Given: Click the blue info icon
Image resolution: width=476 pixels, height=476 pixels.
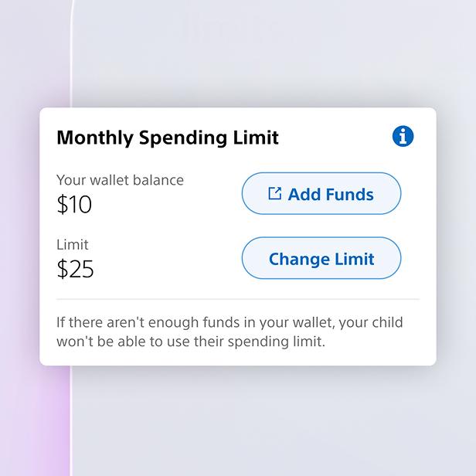Looking at the screenshot, I should (x=403, y=137).
